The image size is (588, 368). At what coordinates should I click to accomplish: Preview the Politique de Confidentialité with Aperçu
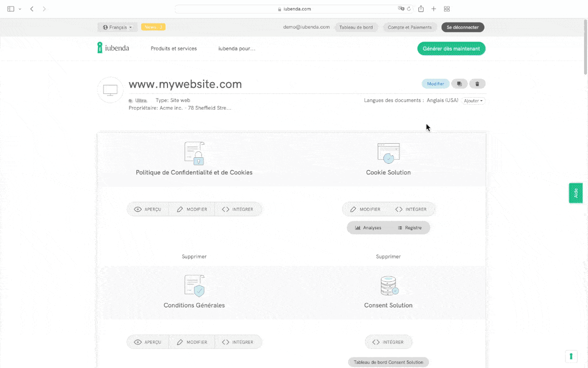pyautogui.click(x=148, y=209)
